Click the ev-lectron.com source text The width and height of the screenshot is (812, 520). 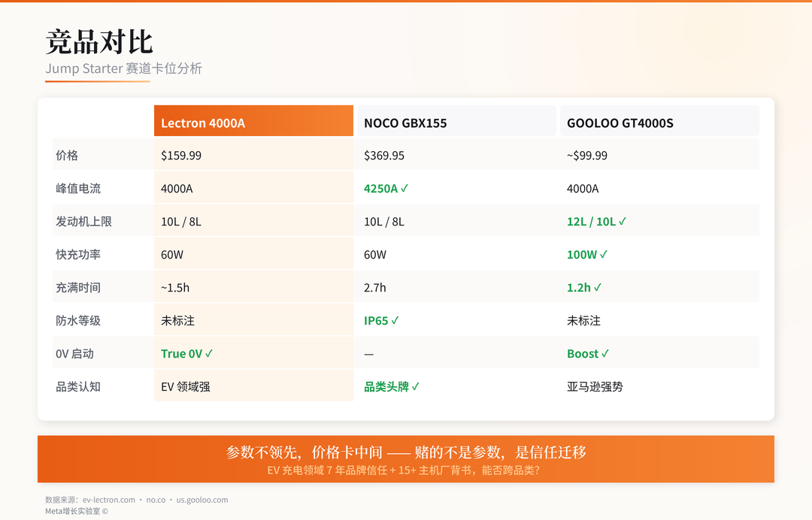click(x=109, y=500)
